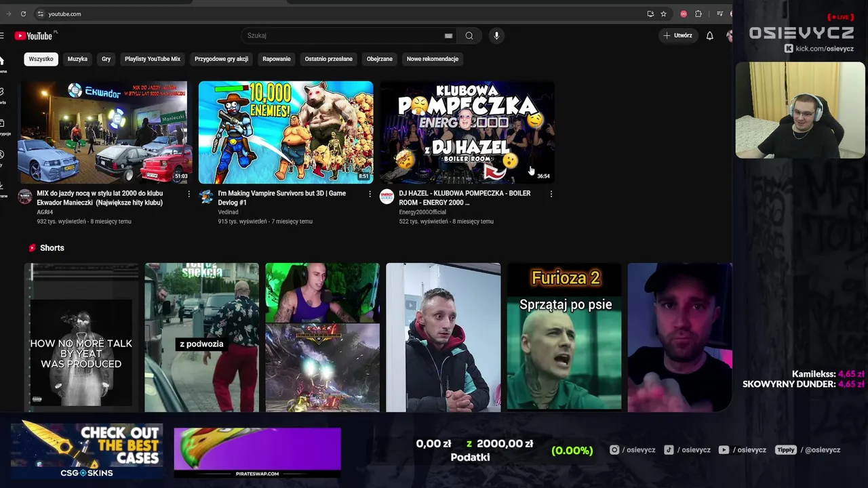
Task: Click the YouTube logo
Action: [35, 35]
